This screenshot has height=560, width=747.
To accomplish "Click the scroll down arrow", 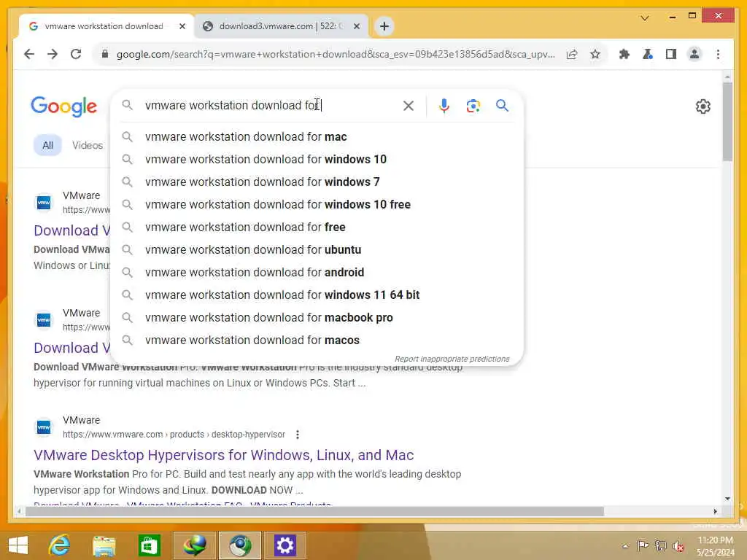I will pyautogui.click(x=727, y=499).
